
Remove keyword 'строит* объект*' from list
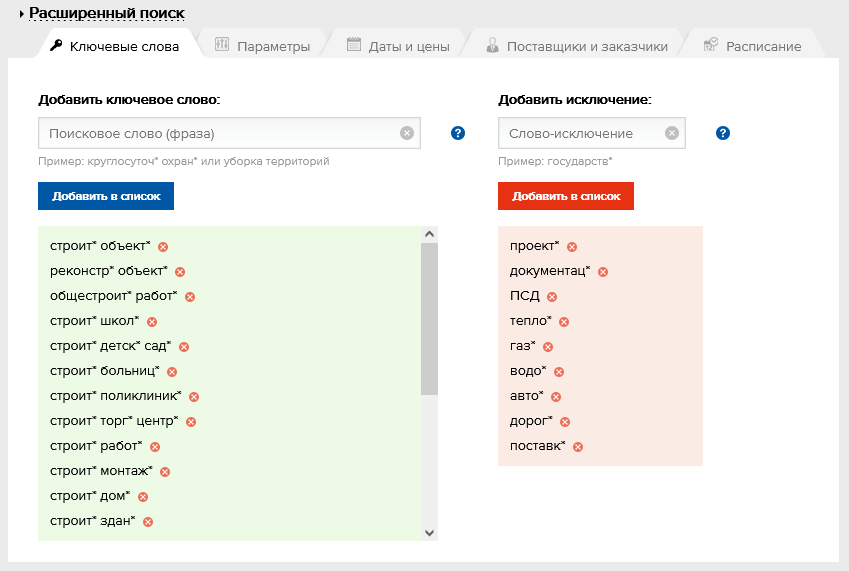click(x=163, y=246)
